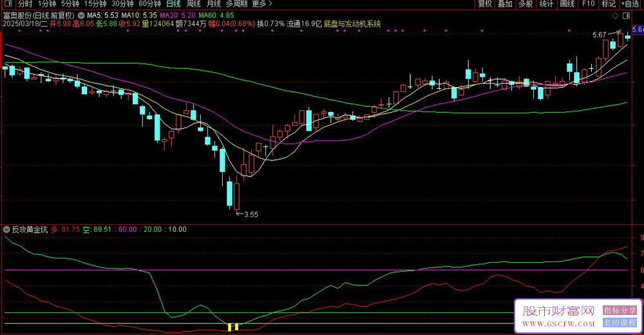The height and width of the screenshot is (335, 644).
Task: Switch to the 分时 chart tab
Action: pyautogui.click(x=25, y=4)
